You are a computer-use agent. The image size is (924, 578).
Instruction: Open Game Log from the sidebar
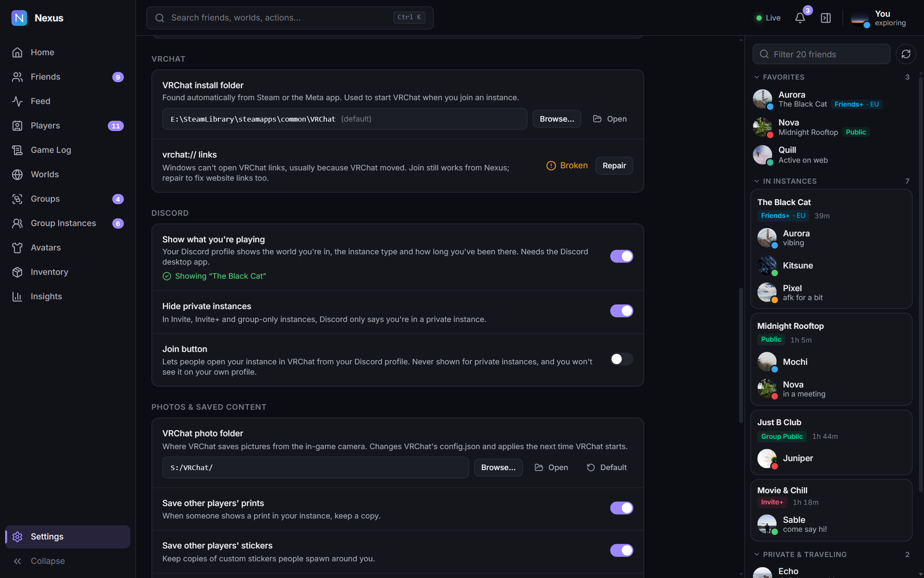pos(68,150)
